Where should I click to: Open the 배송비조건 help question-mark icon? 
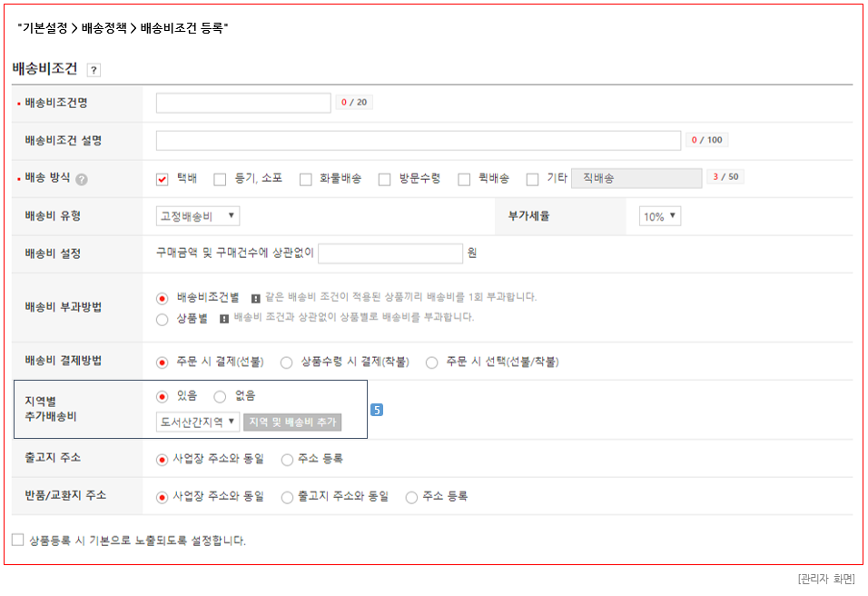[94, 70]
